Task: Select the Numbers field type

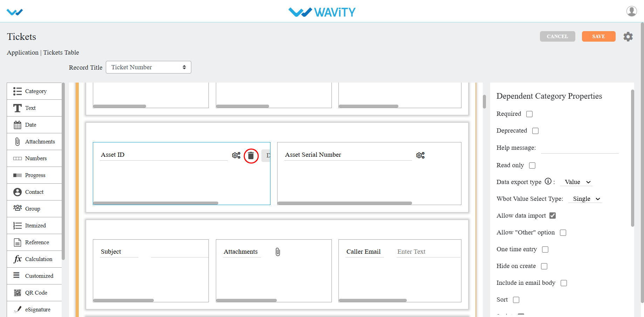Action: click(x=34, y=158)
